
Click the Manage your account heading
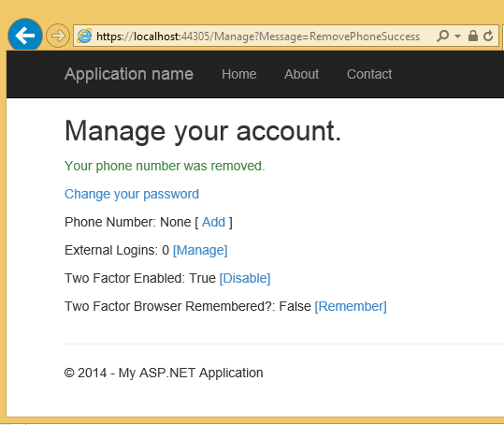pyautogui.click(x=203, y=131)
